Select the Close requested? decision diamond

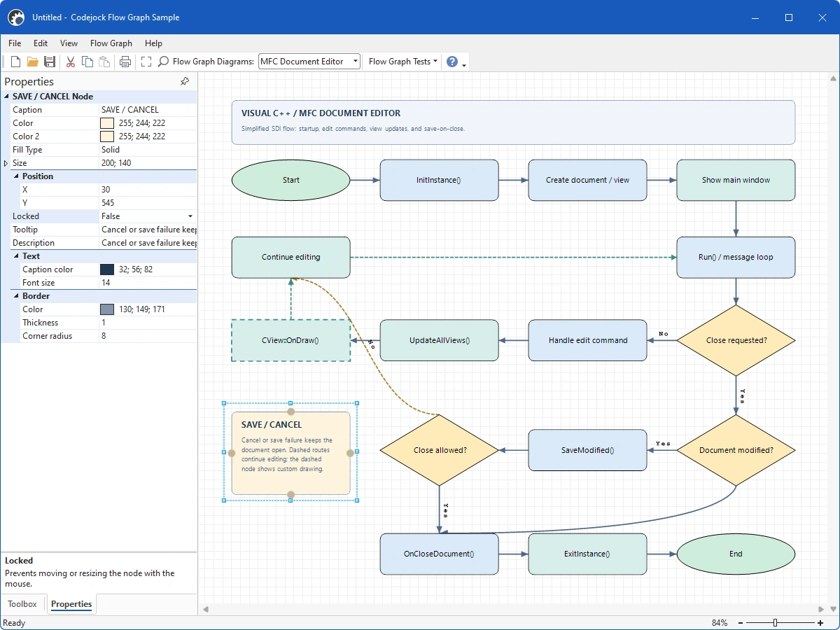736,340
